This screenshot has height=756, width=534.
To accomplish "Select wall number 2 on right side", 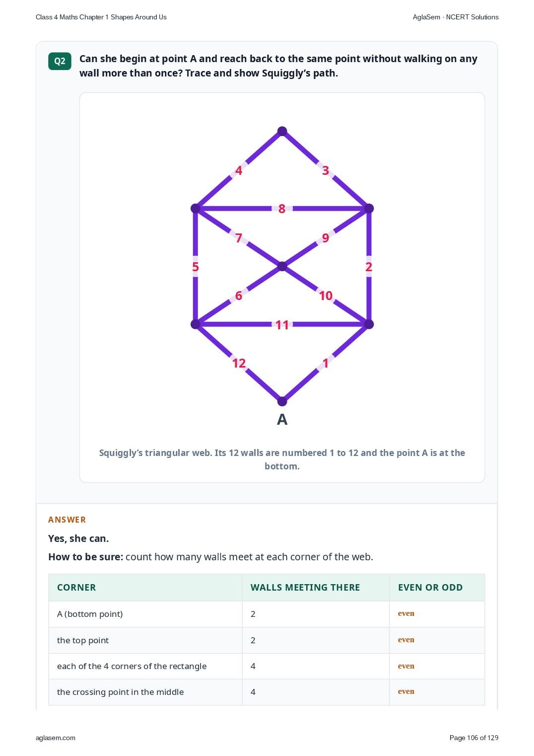I will point(368,267).
